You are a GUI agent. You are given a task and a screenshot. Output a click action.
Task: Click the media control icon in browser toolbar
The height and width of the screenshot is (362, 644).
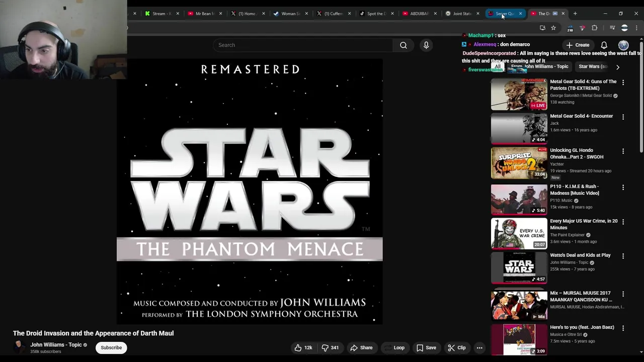point(612,28)
